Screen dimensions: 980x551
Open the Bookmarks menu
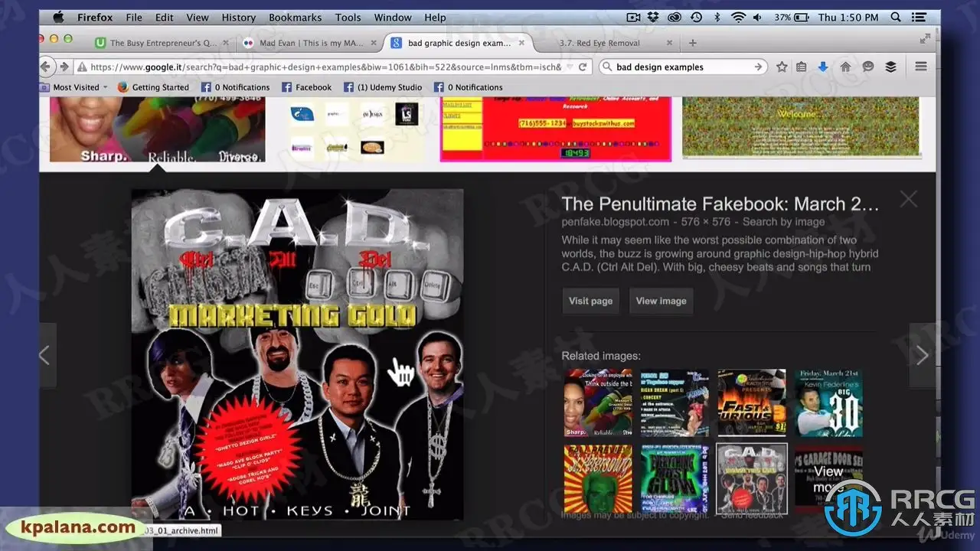[x=296, y=17]
